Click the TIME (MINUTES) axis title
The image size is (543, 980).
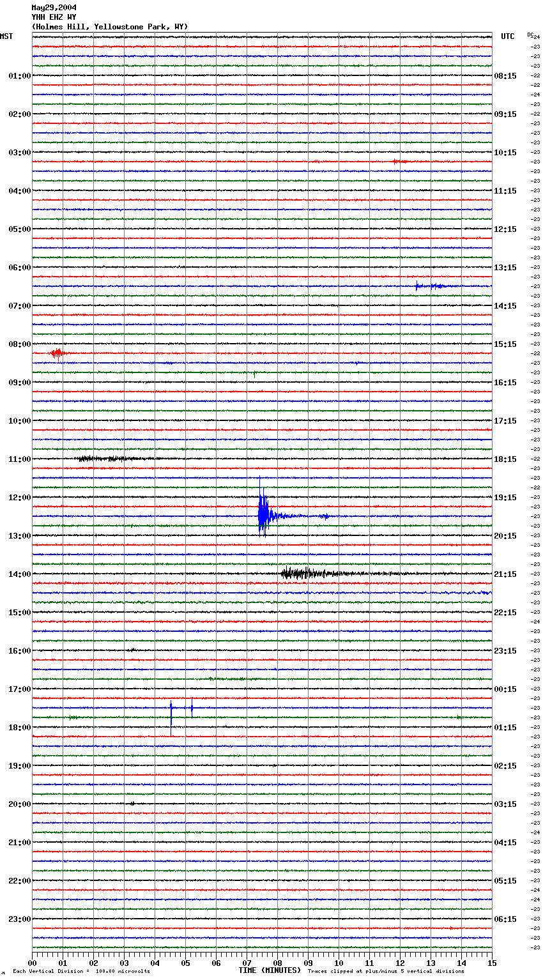[270, 970]
